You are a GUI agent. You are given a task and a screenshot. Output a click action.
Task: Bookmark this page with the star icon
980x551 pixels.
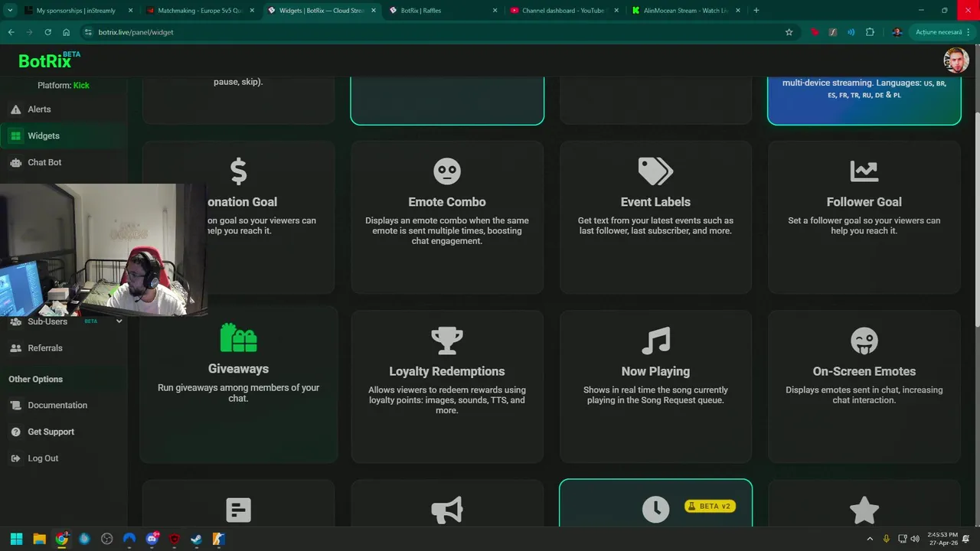pyautogui.click(x=789, y=32)
